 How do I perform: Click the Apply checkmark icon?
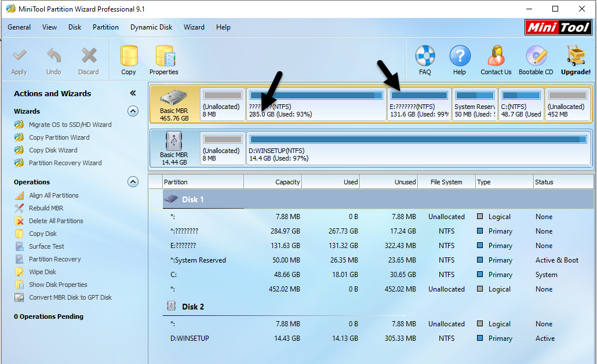20,56
